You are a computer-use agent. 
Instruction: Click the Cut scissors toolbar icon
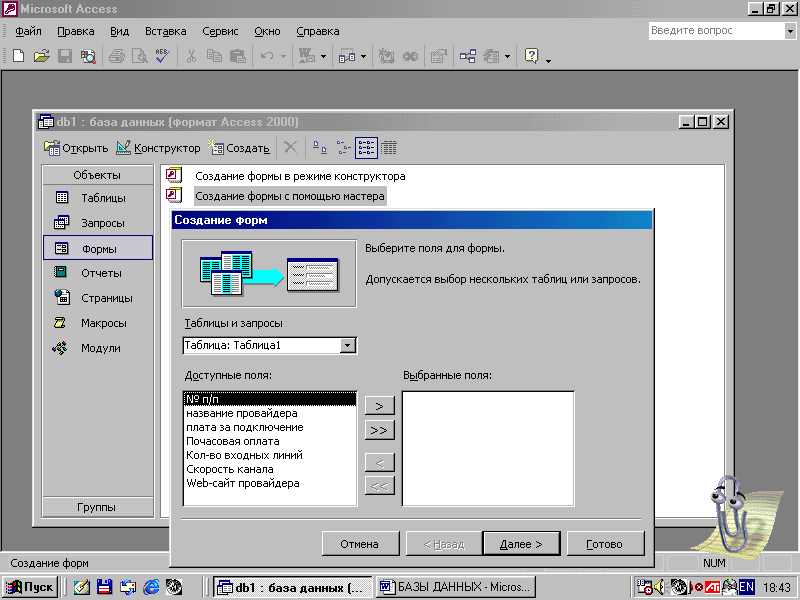point(191,56)
